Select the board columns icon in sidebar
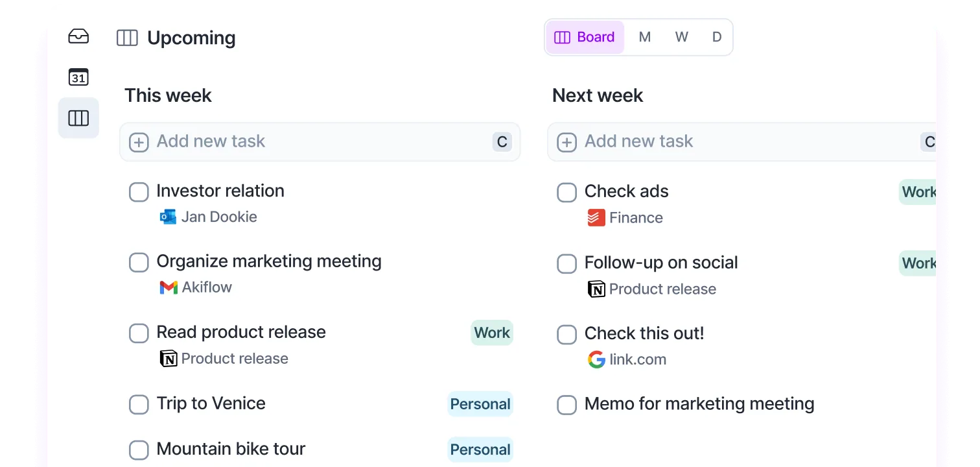The image size is (980, 467). pyautogui.click(x=78, y=118)
